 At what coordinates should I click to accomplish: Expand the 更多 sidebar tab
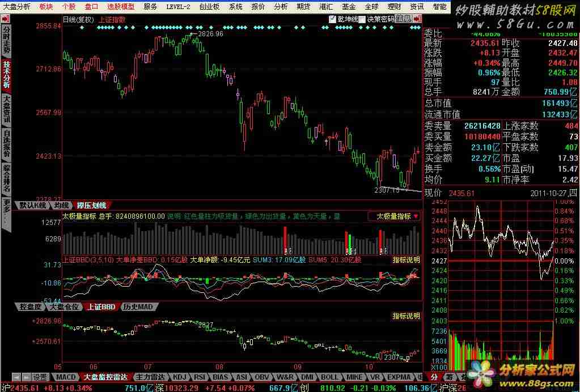[x=6, y=214]
